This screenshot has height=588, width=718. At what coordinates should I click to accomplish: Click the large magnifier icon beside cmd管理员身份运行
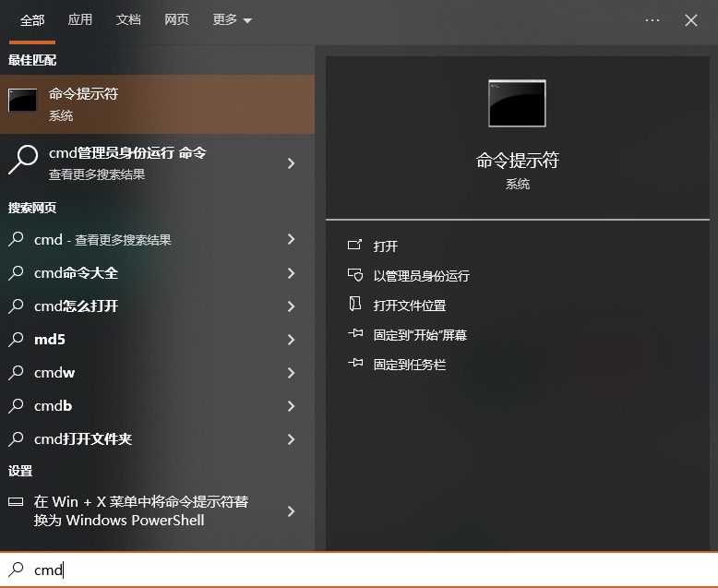pyautogui.click(x=22, y=160)
